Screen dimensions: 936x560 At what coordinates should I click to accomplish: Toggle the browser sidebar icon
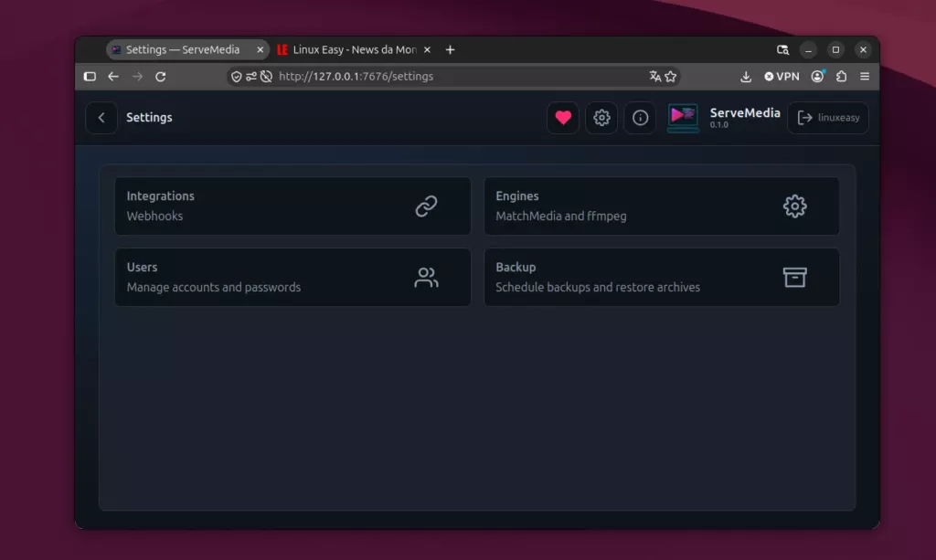pyautogui.click(x=90, y=77)
